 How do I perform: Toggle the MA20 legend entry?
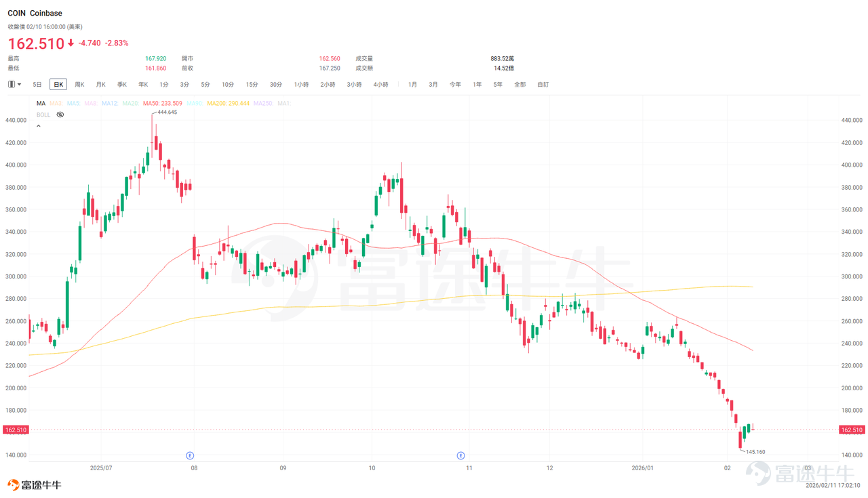[131, 103]
